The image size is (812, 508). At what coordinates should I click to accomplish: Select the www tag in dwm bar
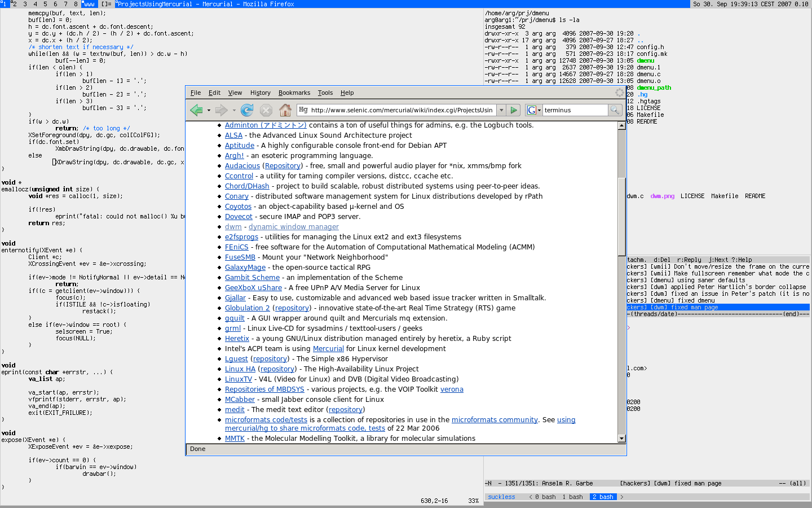[x=89, y=4]
